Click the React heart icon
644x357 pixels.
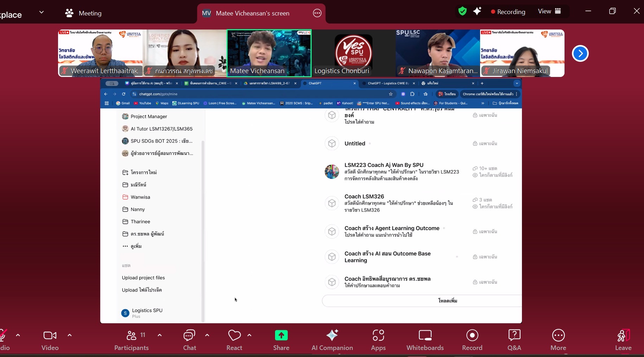click(234, 336)
